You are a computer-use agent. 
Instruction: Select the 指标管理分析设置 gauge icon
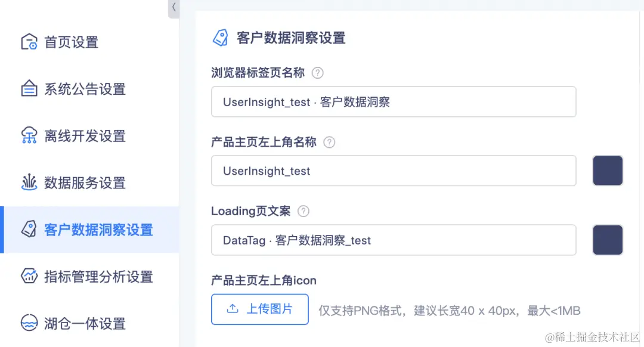[x=29, y=276]
